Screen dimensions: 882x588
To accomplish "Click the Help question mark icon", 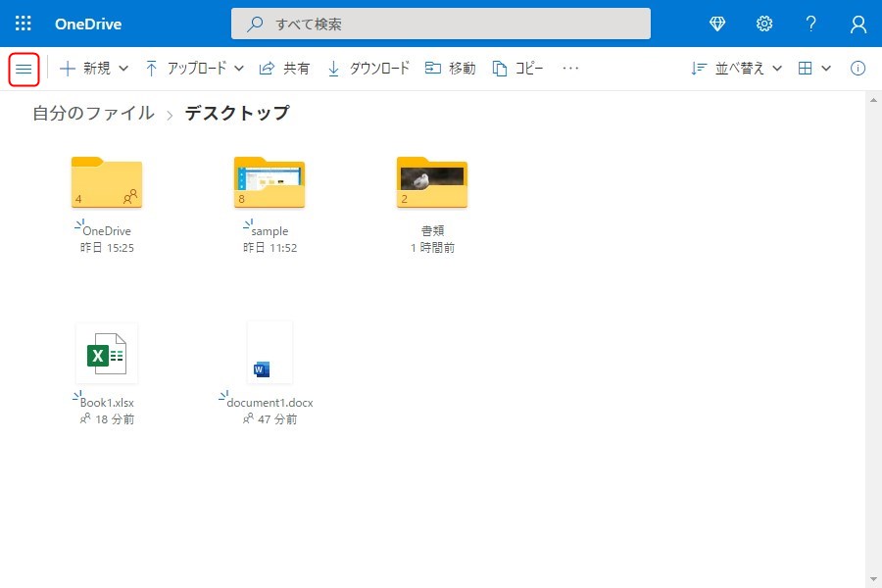I will [811, 24].
